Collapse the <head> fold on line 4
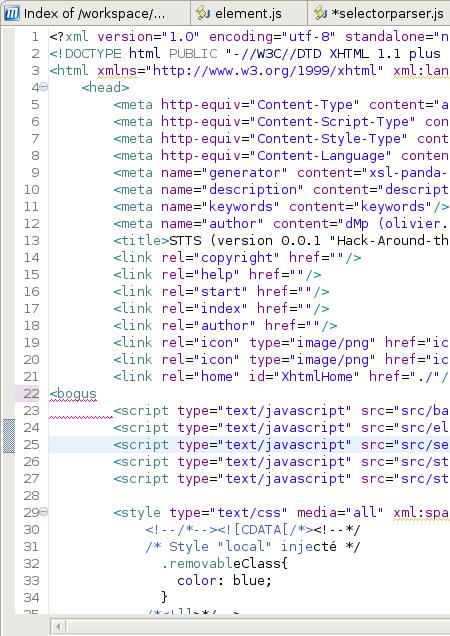Viewport: 450px width, 636px height. 44,87
